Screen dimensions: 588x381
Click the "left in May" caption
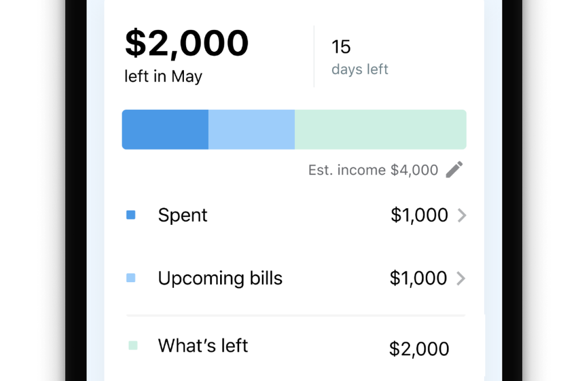(x=163, y=76)
